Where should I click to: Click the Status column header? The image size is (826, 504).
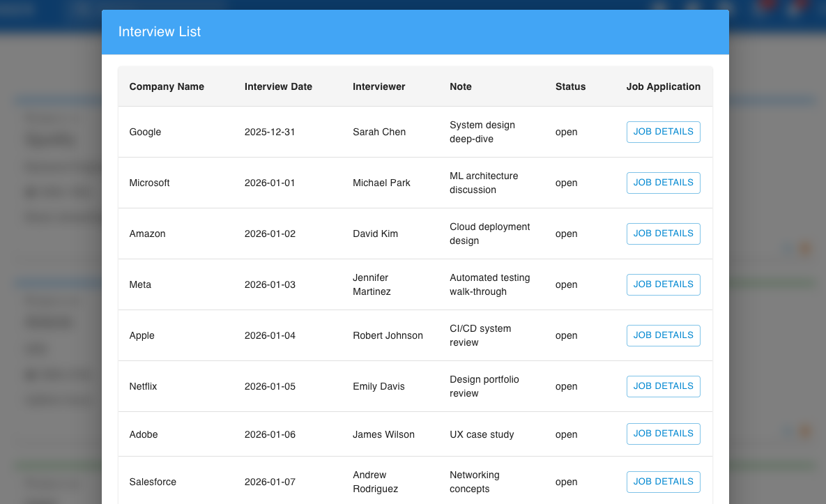pos(570,87)
